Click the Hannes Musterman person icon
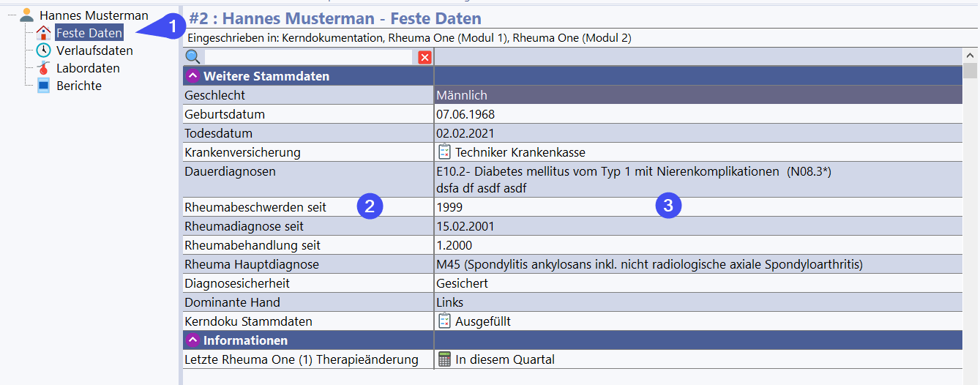This screenshot has height=385, width=980. pyautogui.click(x=27, y=15)
